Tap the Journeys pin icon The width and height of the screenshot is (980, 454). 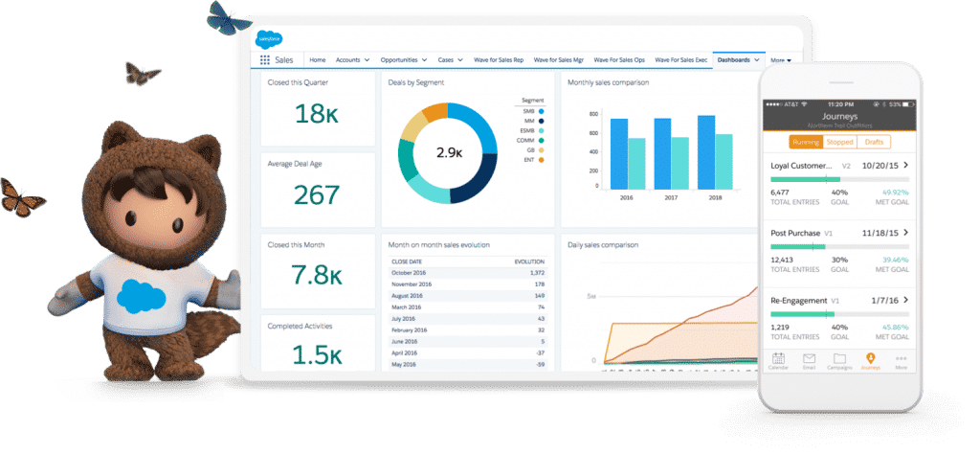pos(869,360)
